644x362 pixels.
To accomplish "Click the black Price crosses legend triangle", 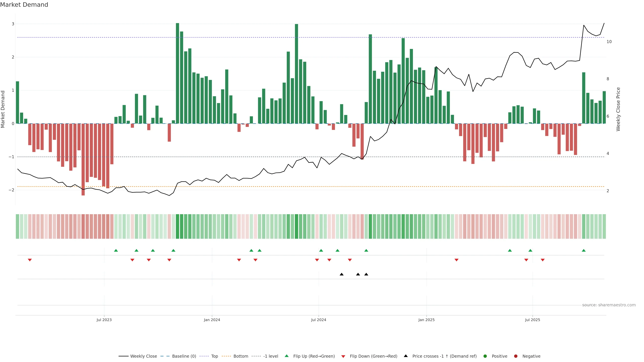I will coord(406,356).
